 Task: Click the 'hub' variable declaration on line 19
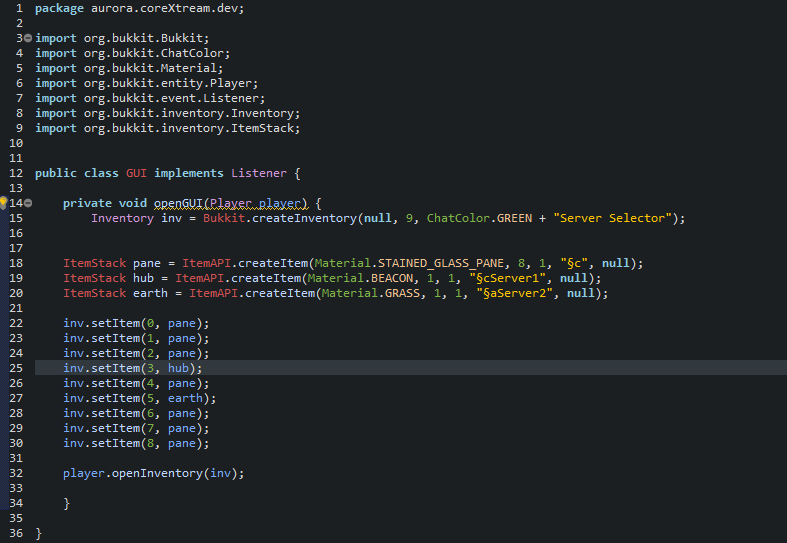point(143,279)
